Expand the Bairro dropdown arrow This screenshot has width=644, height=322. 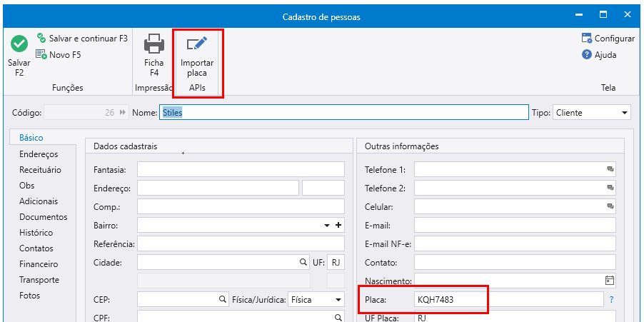(327, 225)
